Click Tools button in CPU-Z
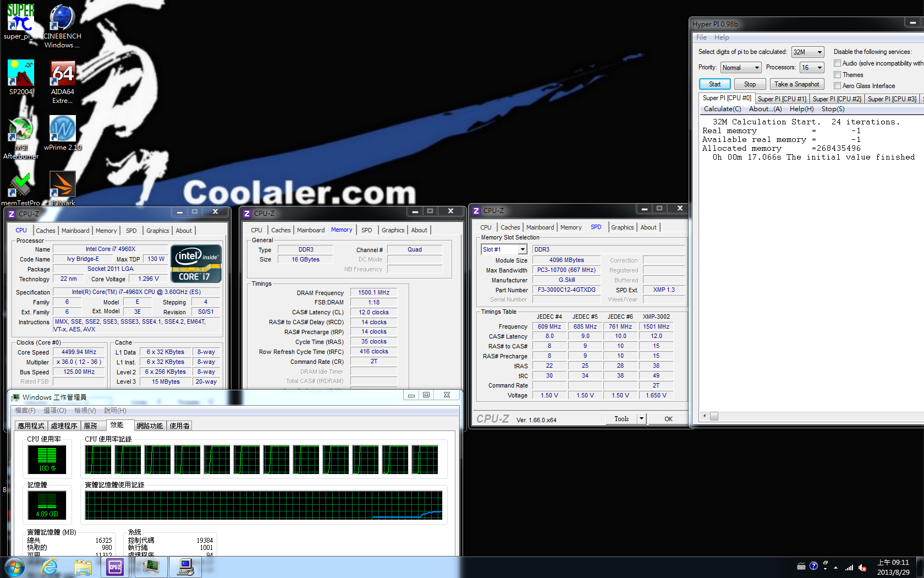Screen dimensions: 924x578 pyautogui.click(x=621, y=419)
